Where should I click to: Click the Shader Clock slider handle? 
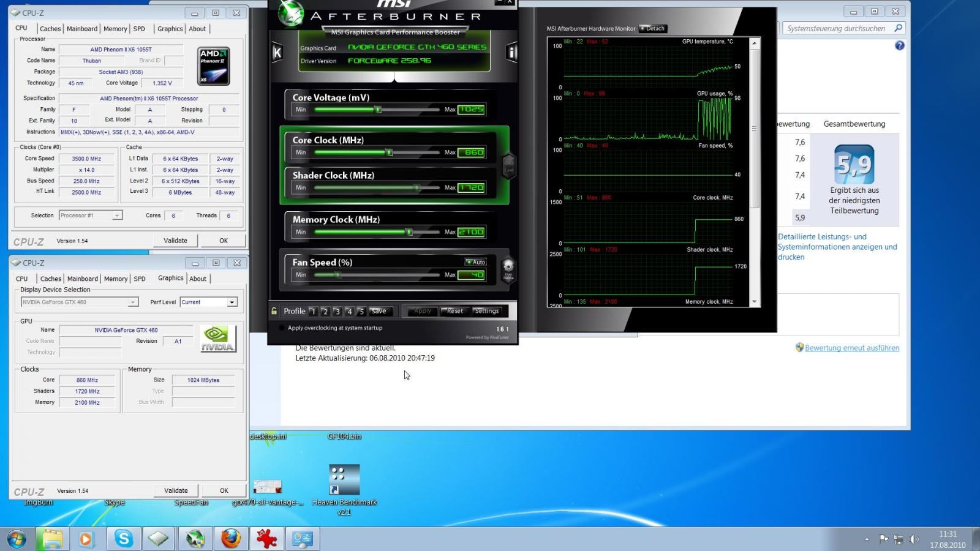coord(417,188)
